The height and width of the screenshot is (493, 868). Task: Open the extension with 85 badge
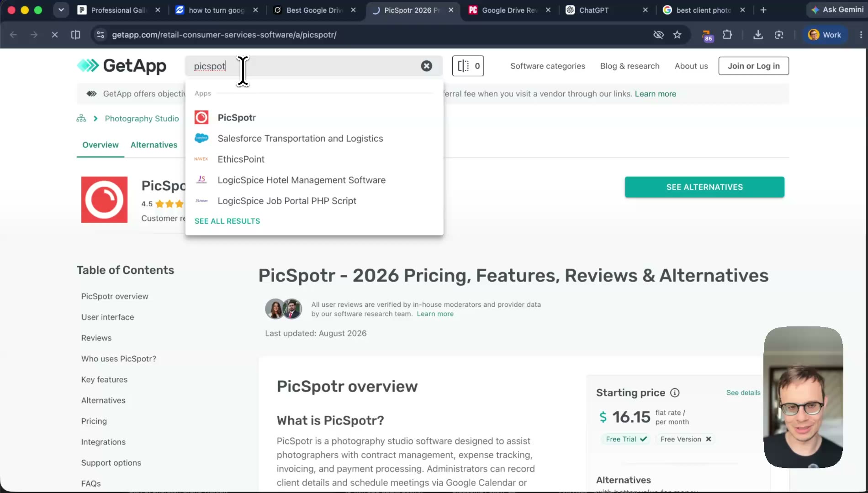point(707,35)
